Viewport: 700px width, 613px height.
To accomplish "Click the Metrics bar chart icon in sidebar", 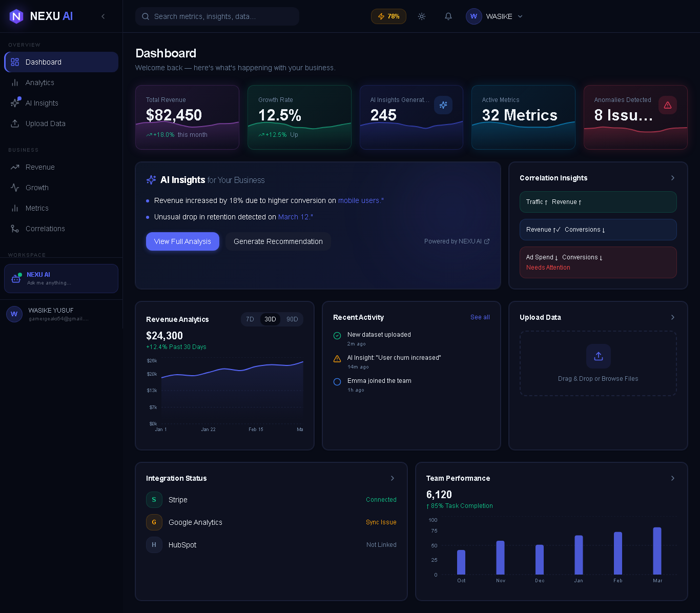I will pyautogui.click(x=15, y=208).
